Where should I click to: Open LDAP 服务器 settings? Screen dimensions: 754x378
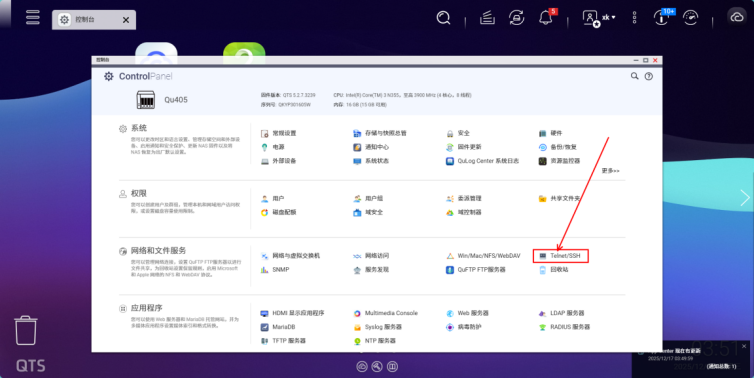tap(561, 313)
